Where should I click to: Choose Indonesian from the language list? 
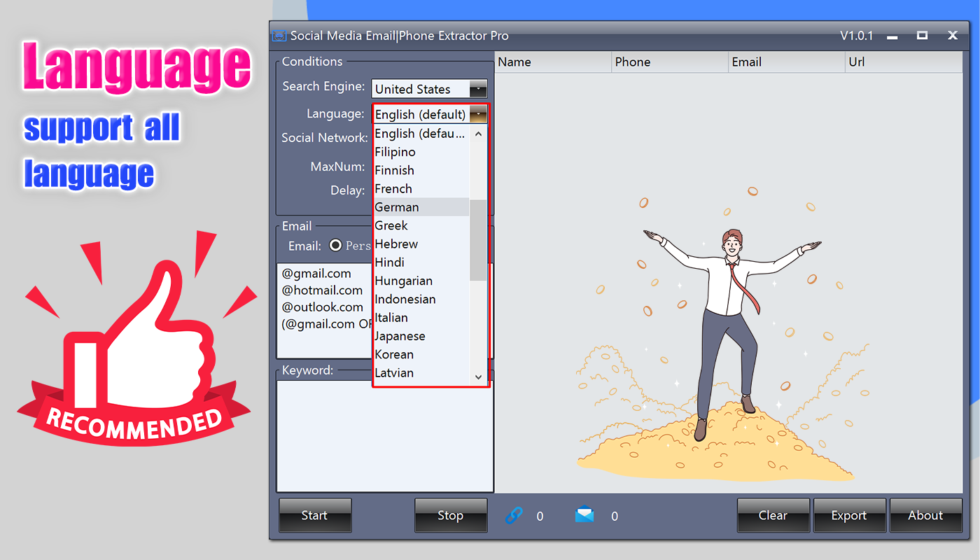coord(421,300)
